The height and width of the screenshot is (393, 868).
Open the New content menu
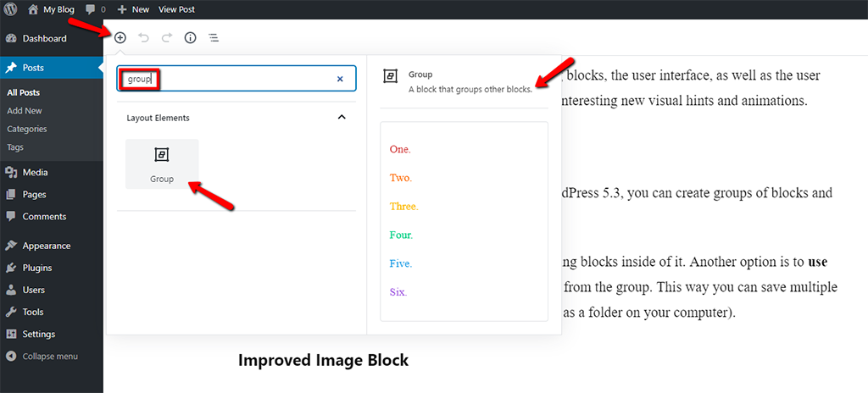133,9
